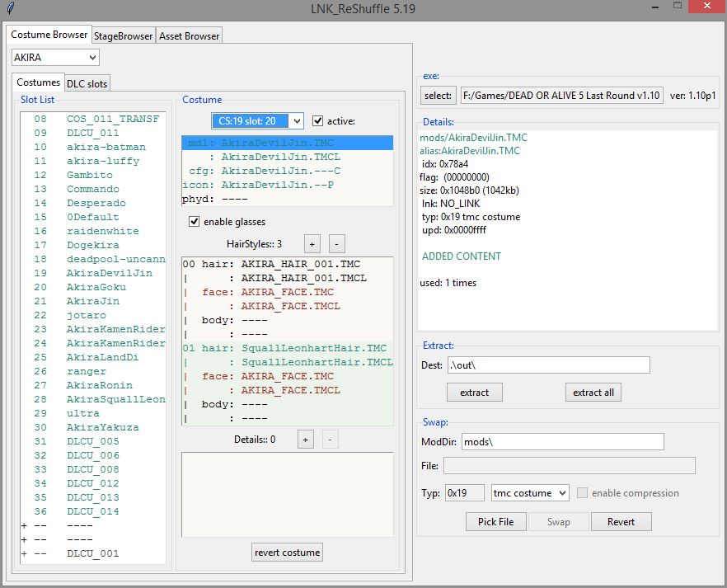Select the unassigned DLCU_001 slot row

(92, 553)
